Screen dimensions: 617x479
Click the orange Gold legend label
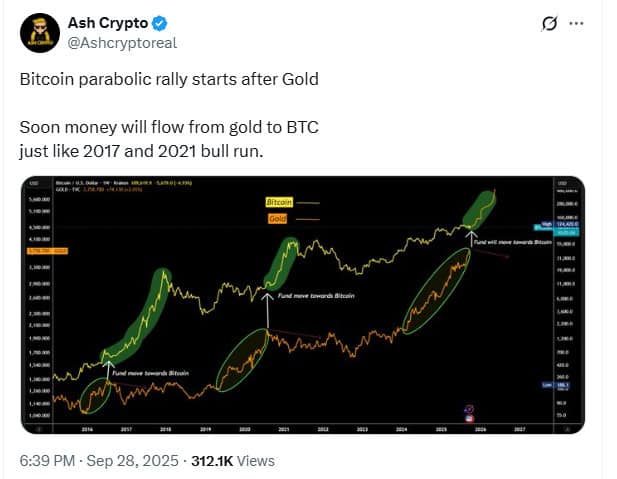[278, 216]
